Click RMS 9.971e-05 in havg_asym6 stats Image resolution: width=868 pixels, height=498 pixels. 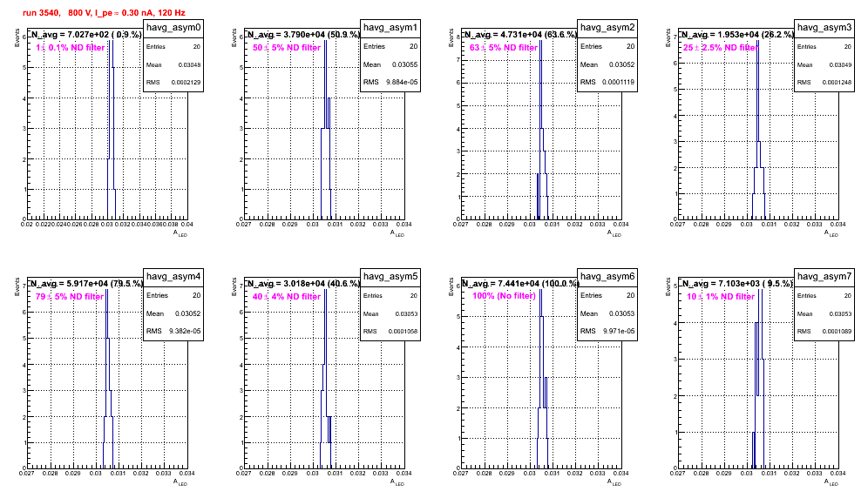click(x=607, y=331)
